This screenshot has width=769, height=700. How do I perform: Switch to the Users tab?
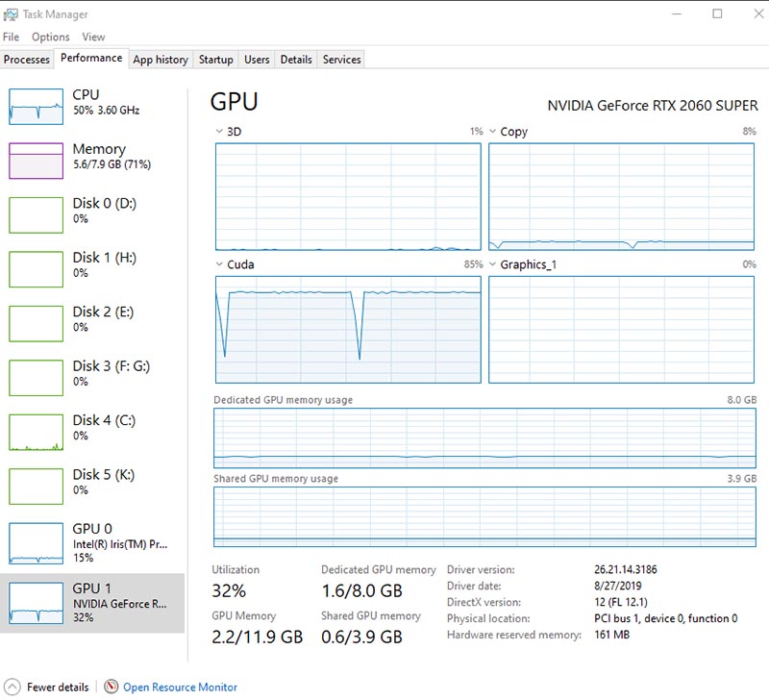pos(257,60)
